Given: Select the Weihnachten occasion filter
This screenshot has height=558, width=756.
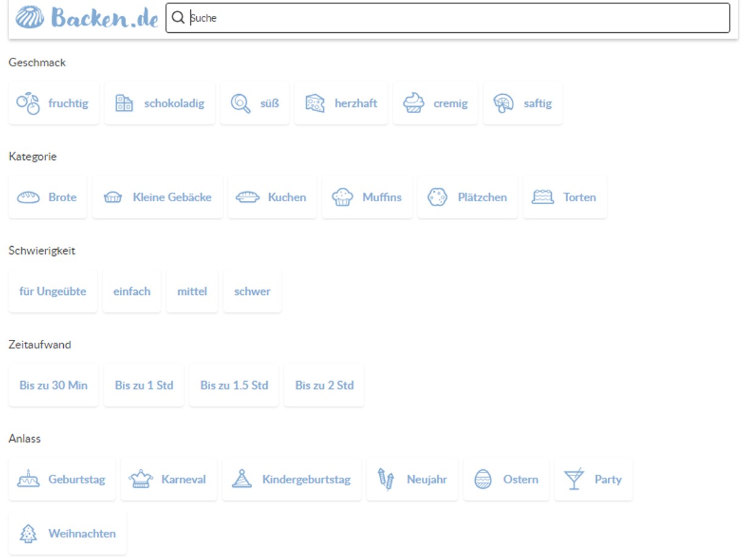Looking at the screenshot, I should (67, 533).
